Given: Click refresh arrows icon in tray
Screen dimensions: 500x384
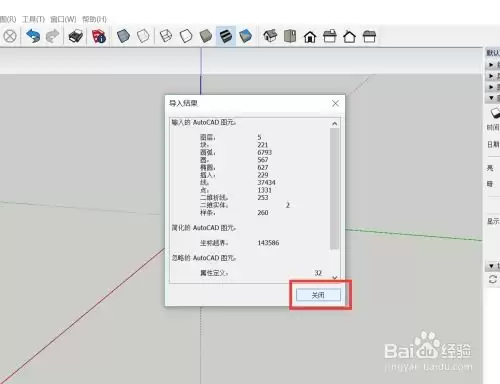Looking at the screenshot, I should point(493,279).
